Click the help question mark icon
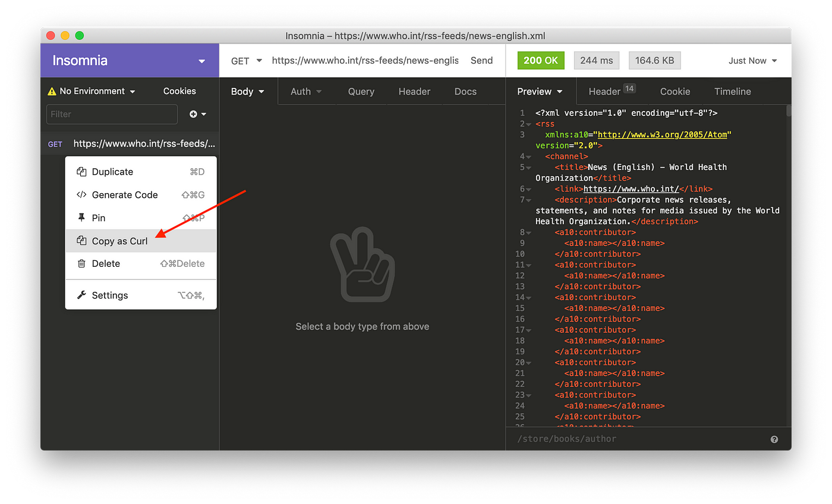The image size is (832, 504). click(774, 439)
